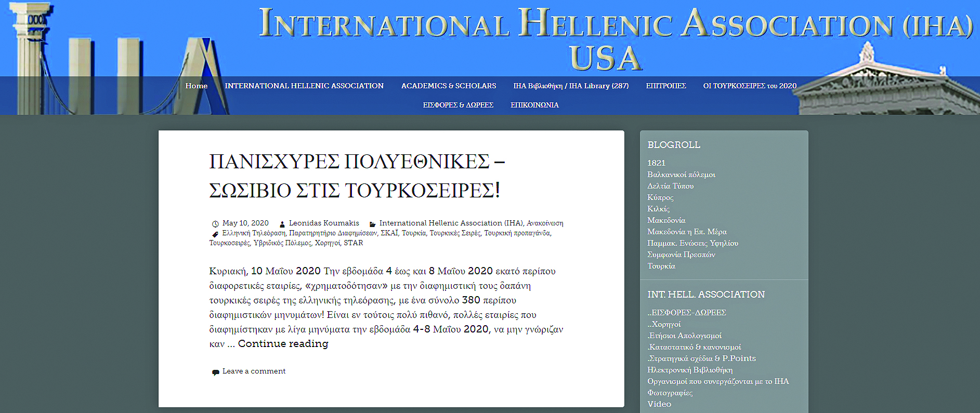Open blogroll link Κιλκίς
The width and height of the screenshot is (980, 413).
click(x=658, y=208)
